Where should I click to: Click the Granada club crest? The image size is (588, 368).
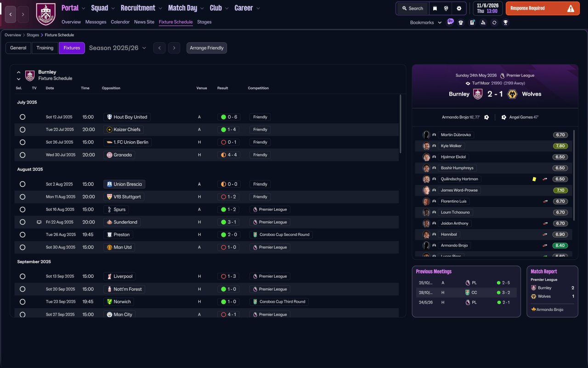(109, 155)
